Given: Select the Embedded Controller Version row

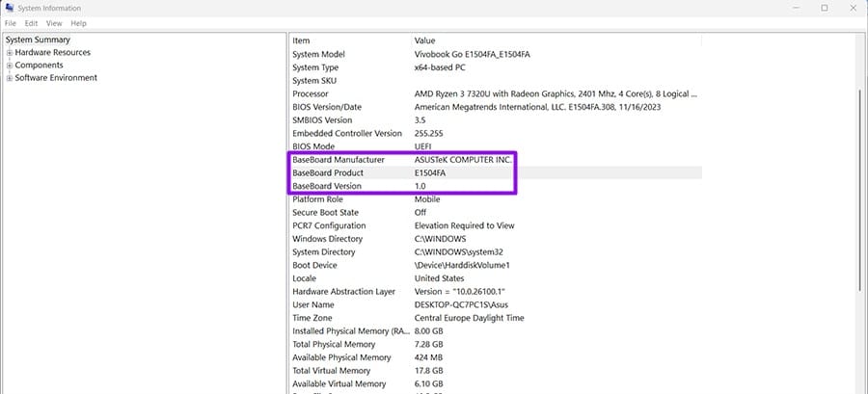Looking at the screenshot, I should 496,133.
